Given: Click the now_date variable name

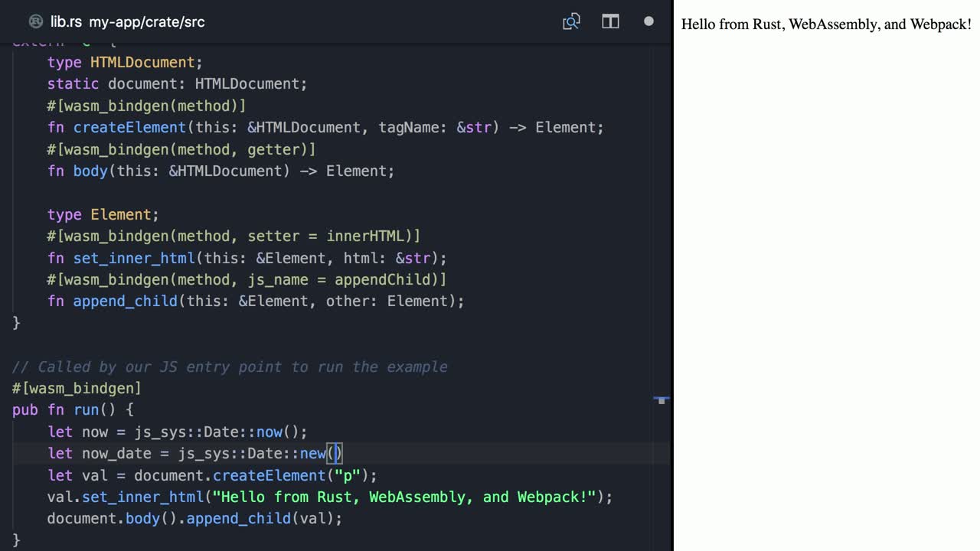Looking at the screenshot, I should (116, 454).
